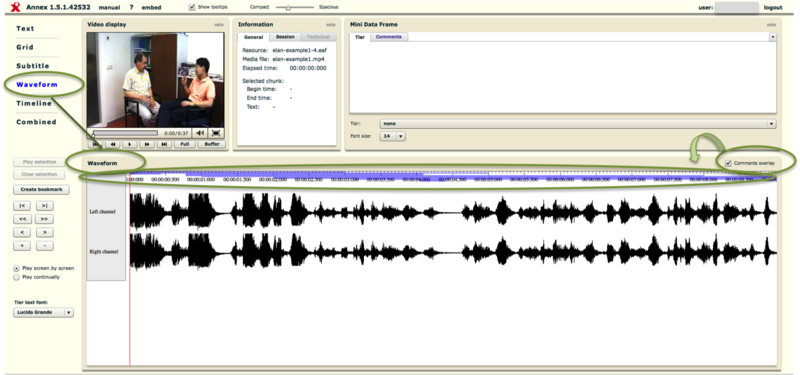This screenshot has height=375, width=800.
Task: Zoom in waveform with + button
Action: pos(22,246)
